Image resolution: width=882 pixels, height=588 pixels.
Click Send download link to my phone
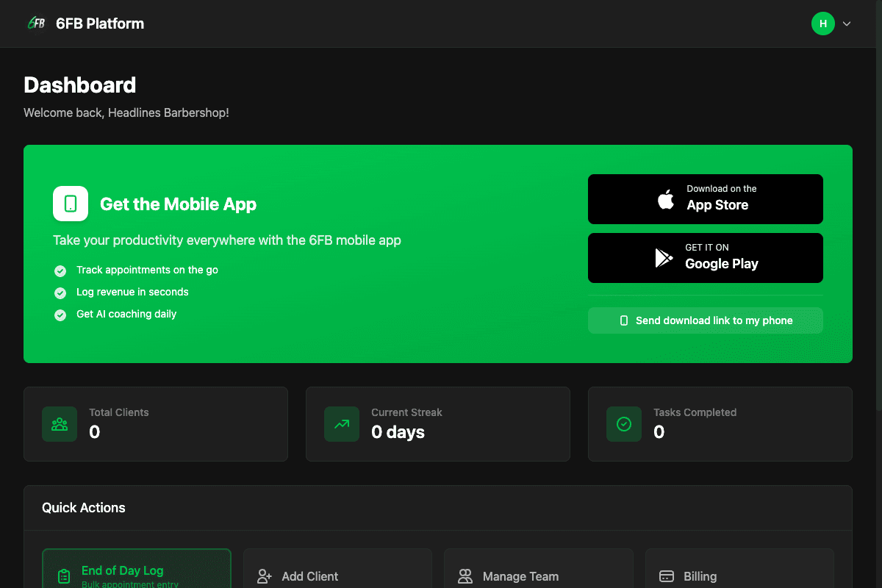705,320
